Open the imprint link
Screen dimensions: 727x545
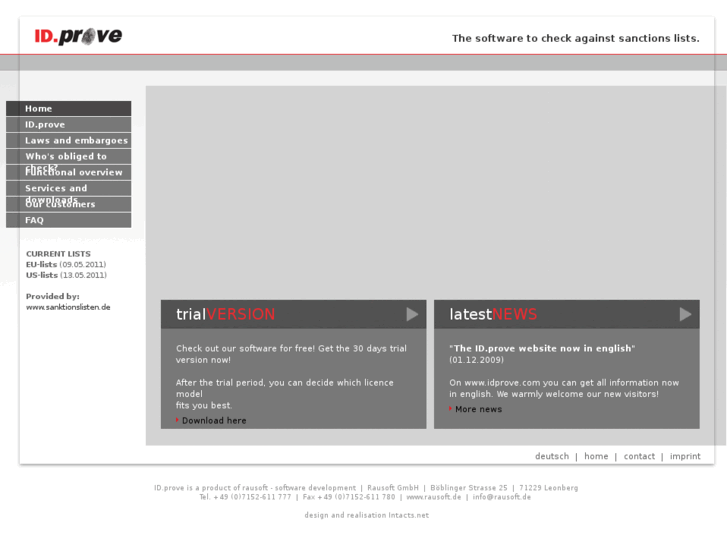point(685,456)
